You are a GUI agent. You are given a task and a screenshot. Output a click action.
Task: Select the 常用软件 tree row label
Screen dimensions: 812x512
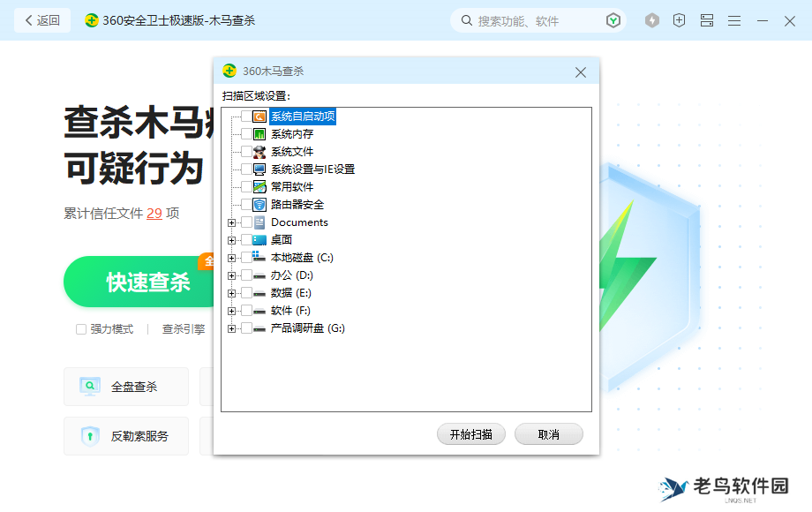[x=292, y=187]
